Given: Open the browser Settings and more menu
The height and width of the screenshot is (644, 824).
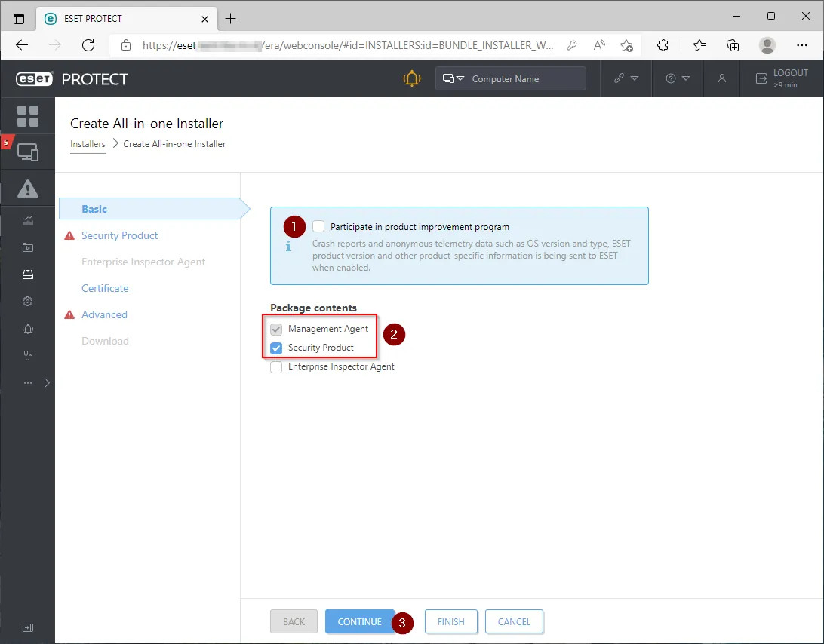Looking at the screenshot, I should point(802,45).
